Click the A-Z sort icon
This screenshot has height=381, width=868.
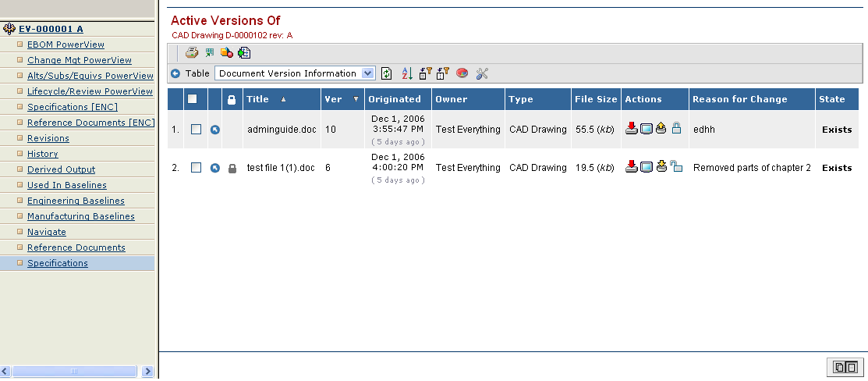(x=406, y=73)
